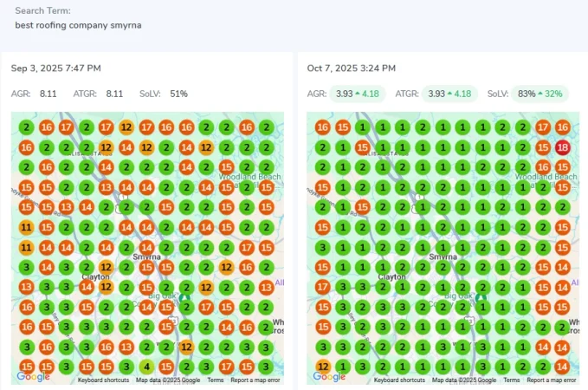This screenshot has width=588, height=390.
Task: Select the yellow-green 4 marker on the Sep 3 map
Action: 146,367
